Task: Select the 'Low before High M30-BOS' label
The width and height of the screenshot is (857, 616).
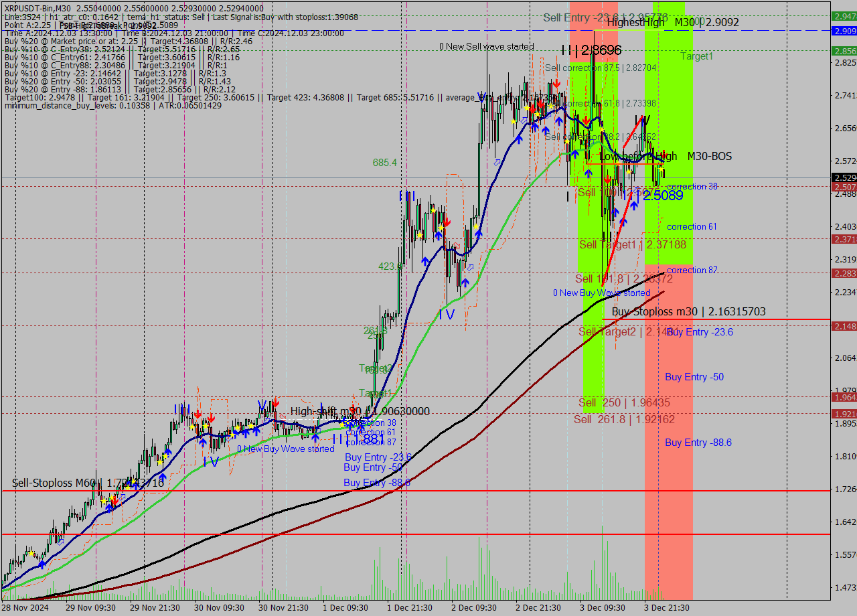Action: tap(665, 157)
